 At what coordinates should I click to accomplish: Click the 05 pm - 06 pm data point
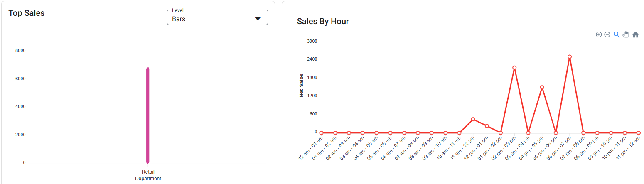pyautogui.click(x=556, y=133)
